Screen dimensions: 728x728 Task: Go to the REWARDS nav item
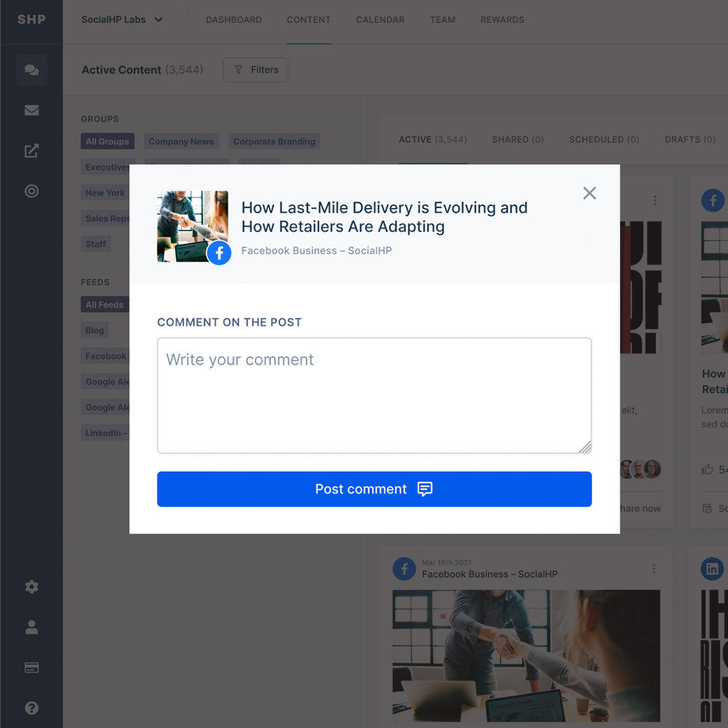tap(502, 20)
